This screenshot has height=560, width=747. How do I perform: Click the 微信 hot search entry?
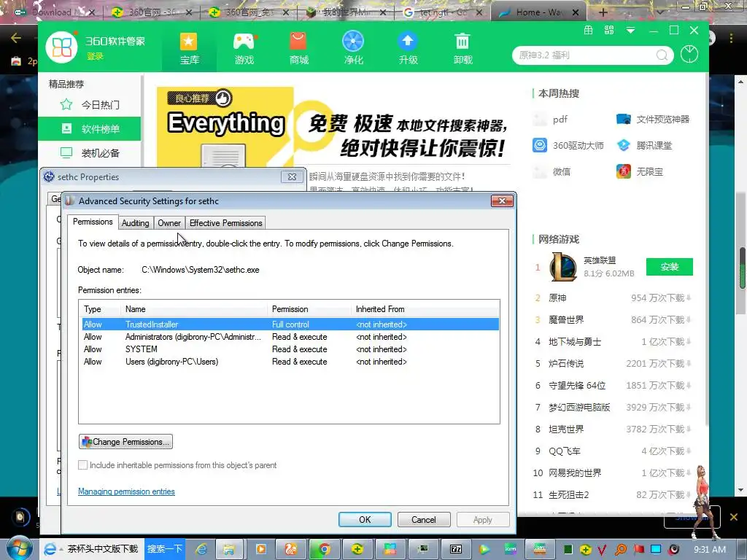pos(561,171)
